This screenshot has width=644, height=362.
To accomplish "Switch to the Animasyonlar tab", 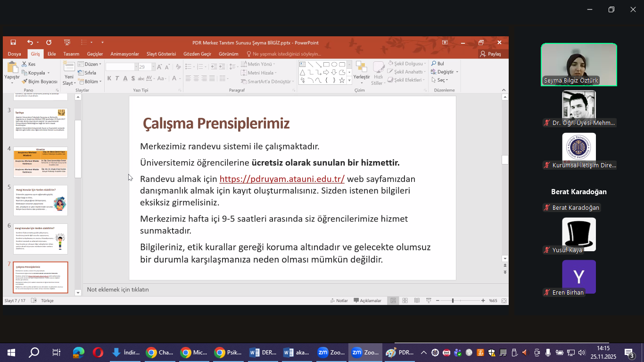I will point(124,54).
